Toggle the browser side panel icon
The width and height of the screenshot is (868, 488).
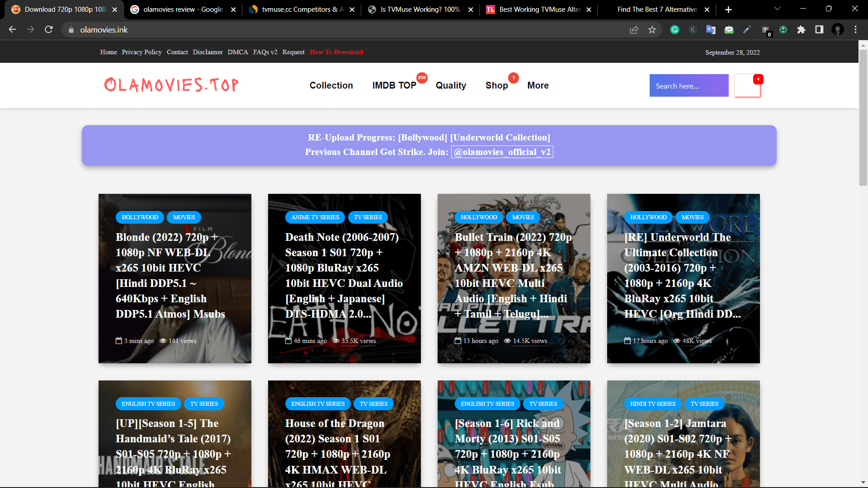click(819, 30)
